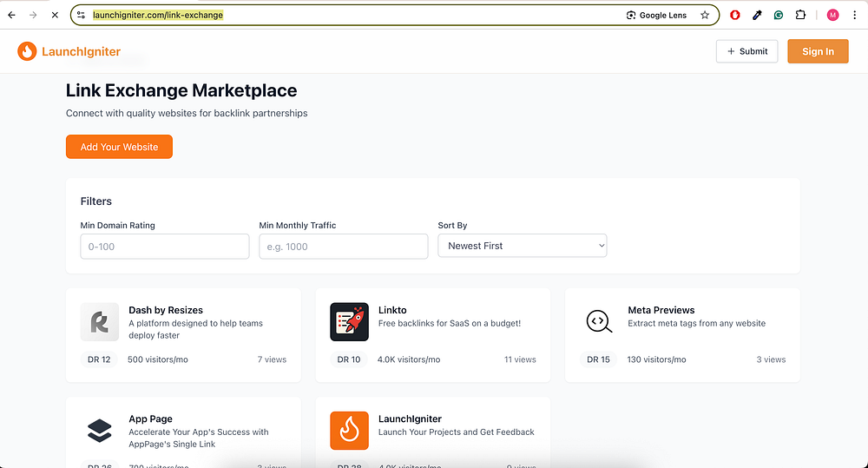Image resolution: width=868 pixels, height=468 pixels.
Task: Open the Chrome profile avatar
Action: coord(832,15)
